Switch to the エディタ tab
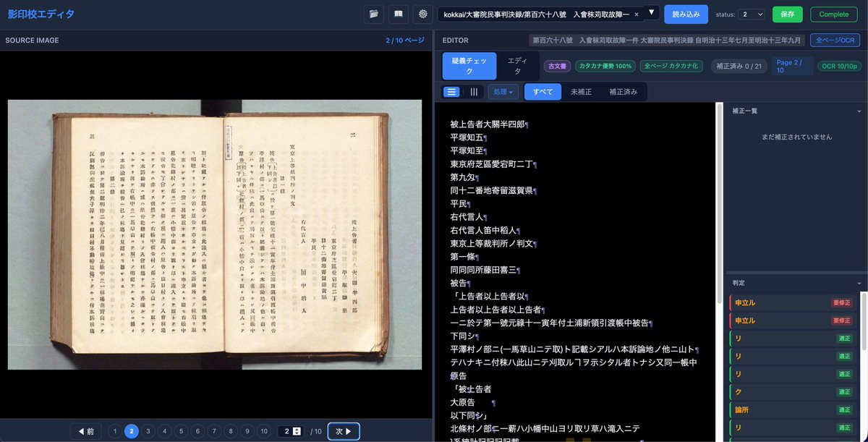 tap(517, 66)
